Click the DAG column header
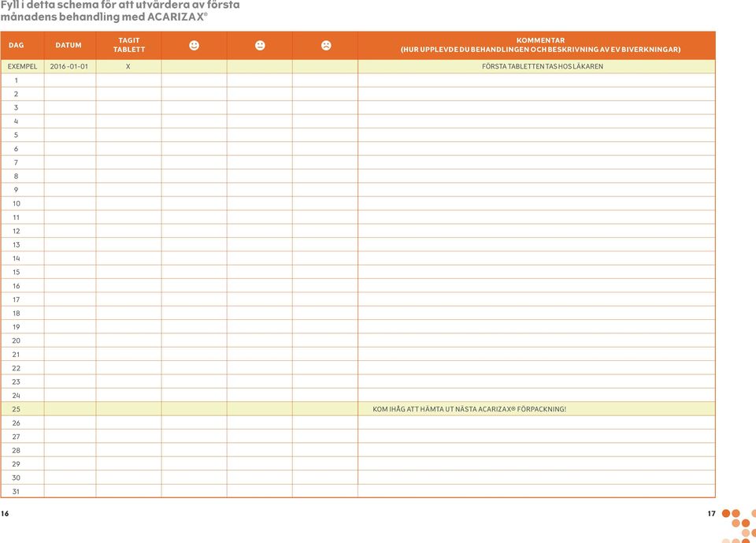The width and height of the screenshot is (756, 543). coord(16,46)
